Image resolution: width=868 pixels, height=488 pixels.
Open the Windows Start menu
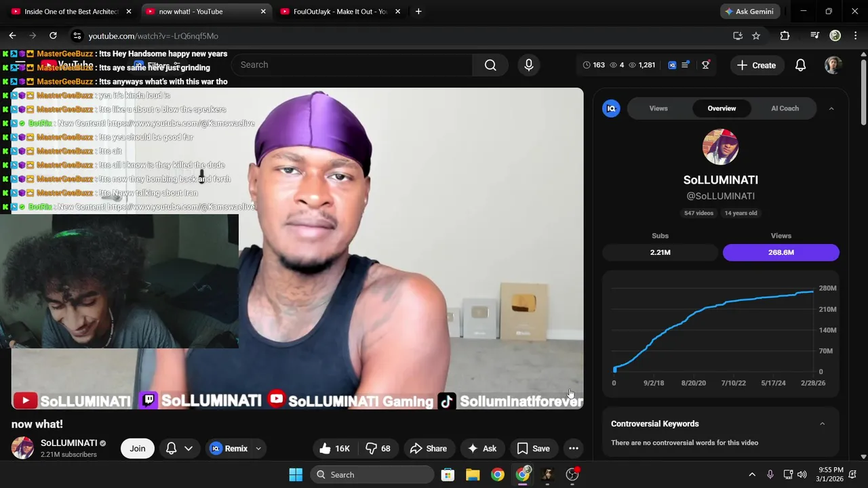296,474
